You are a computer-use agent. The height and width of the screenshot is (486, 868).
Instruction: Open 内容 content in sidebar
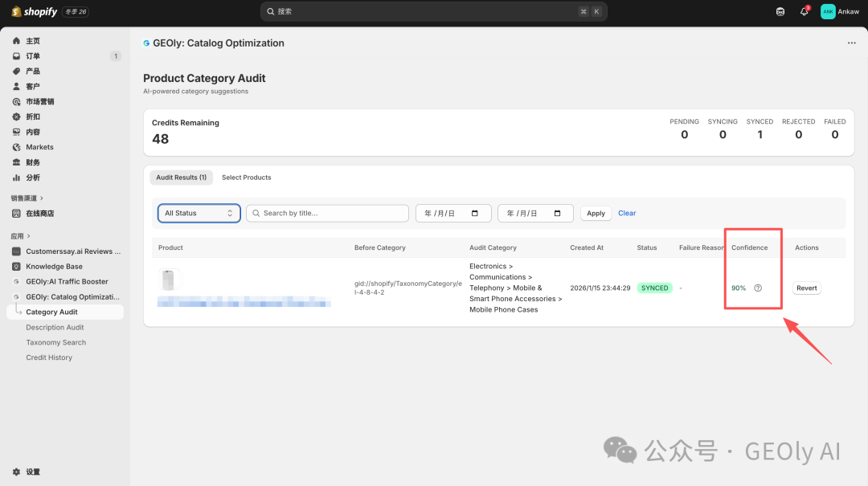33,133
